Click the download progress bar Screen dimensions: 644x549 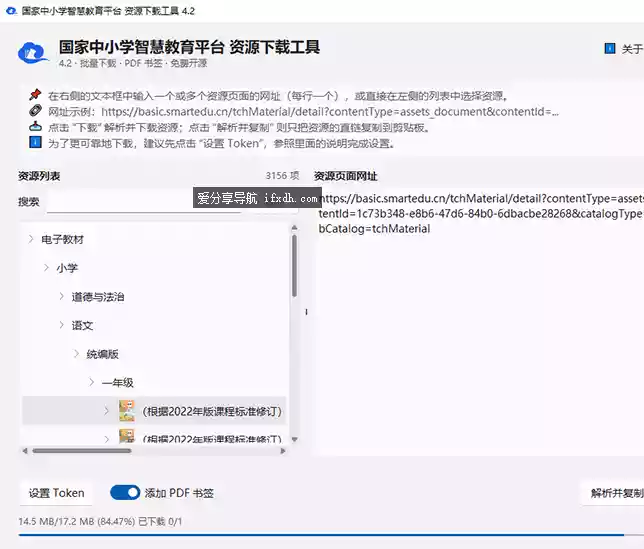point(331,535)
